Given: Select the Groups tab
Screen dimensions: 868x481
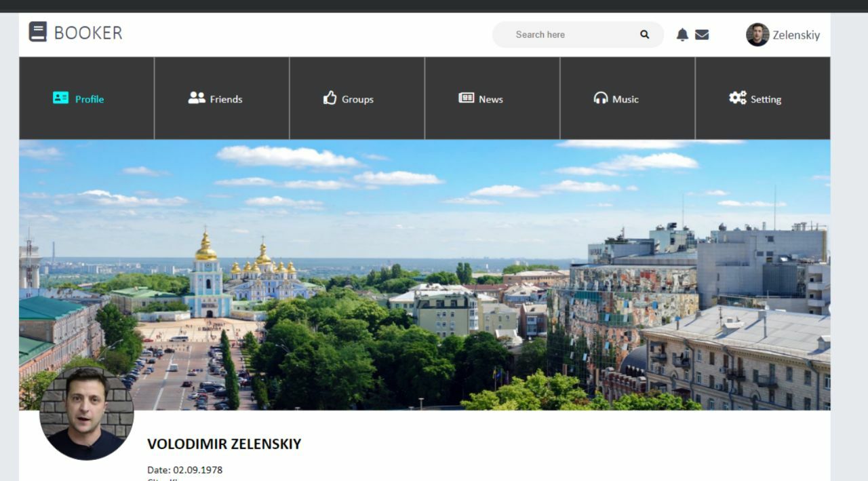Looking at the screenshot, I should [357, 98].
